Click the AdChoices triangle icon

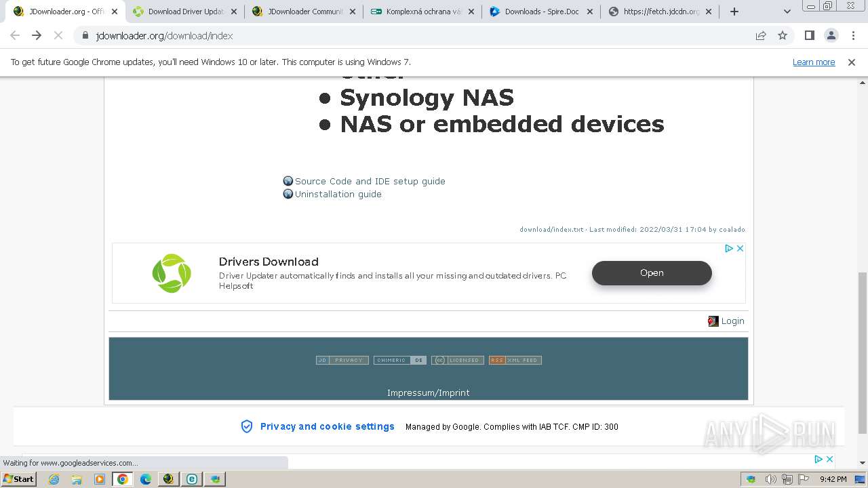pos(729,249)
